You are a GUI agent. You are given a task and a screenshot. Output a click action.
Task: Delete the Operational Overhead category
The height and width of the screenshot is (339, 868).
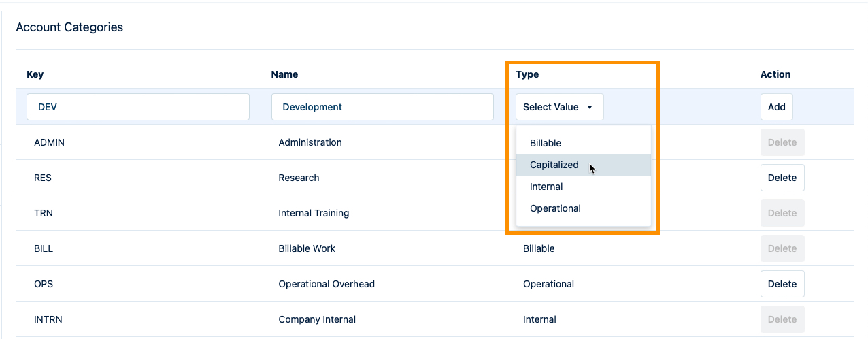(782, 284)
